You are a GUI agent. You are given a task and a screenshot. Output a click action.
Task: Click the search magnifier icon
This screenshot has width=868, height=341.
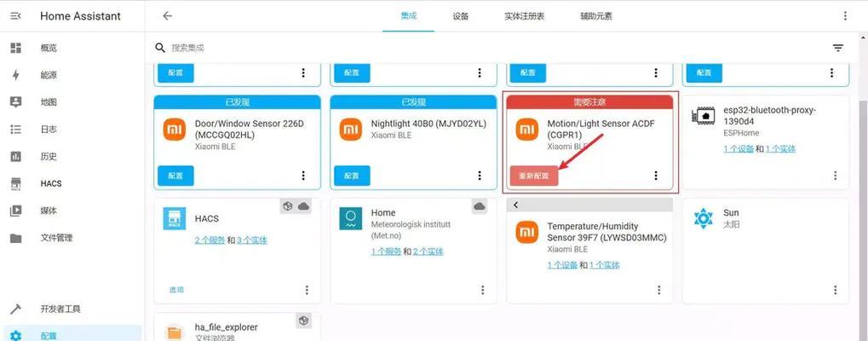pyautogui.click(x=160, y=48)
